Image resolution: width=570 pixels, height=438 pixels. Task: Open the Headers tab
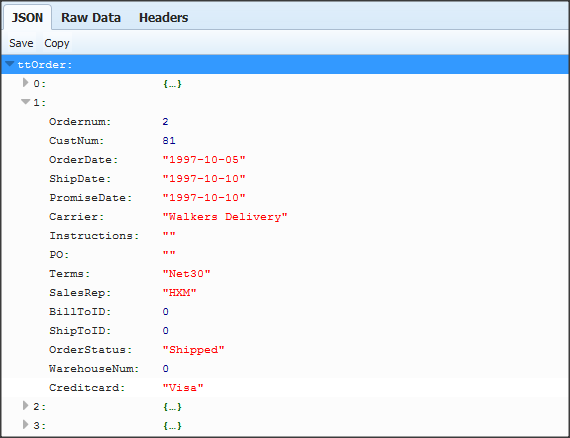163,17
